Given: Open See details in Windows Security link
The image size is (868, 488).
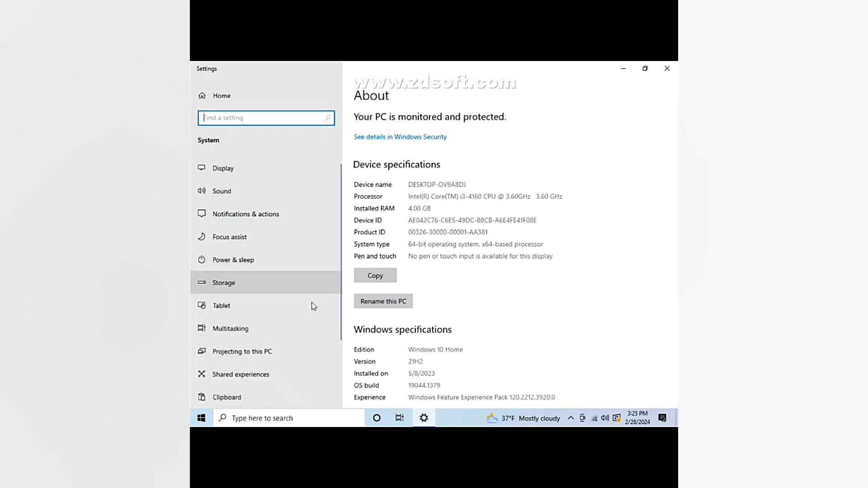Looking at the screenshot, I should tap(400, 137).
